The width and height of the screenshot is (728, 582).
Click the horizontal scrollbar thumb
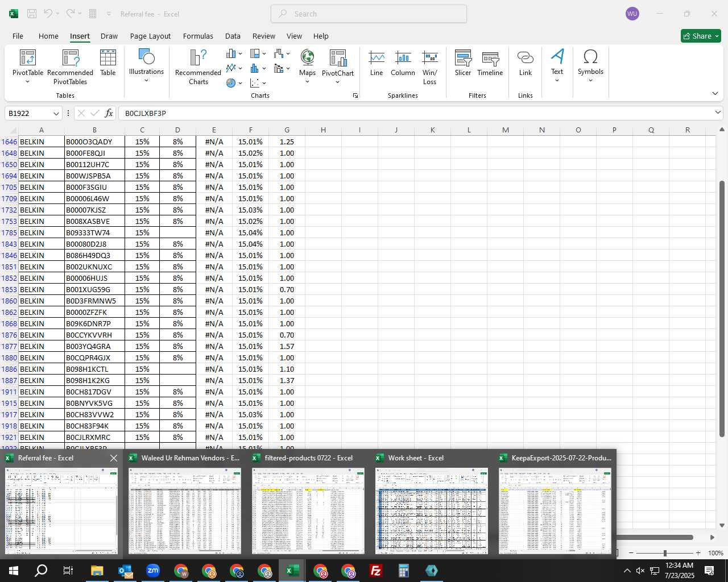655,537
